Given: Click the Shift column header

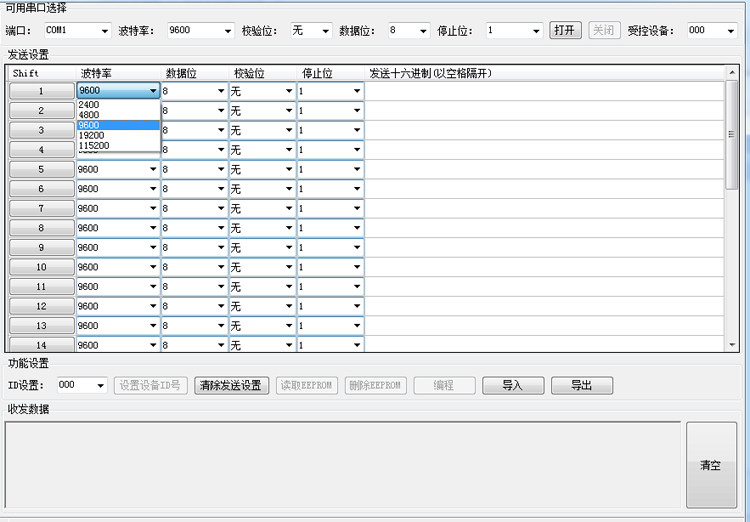Looking at the screenshot, I should pyautogui.click(x=42, y=73).
